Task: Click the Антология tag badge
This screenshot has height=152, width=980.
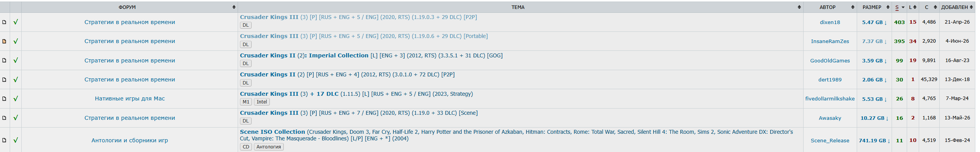Action: click(x=269, y=147)
